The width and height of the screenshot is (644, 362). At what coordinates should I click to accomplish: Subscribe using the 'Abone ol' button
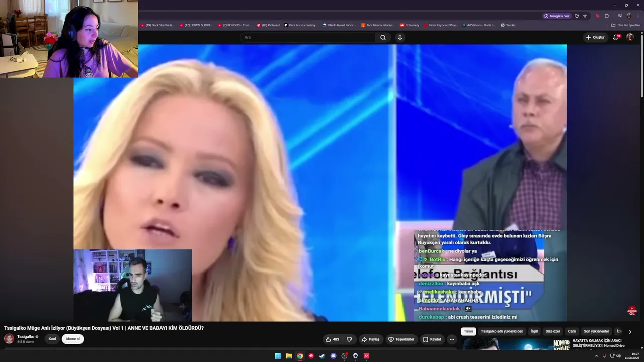pos(73,339)
